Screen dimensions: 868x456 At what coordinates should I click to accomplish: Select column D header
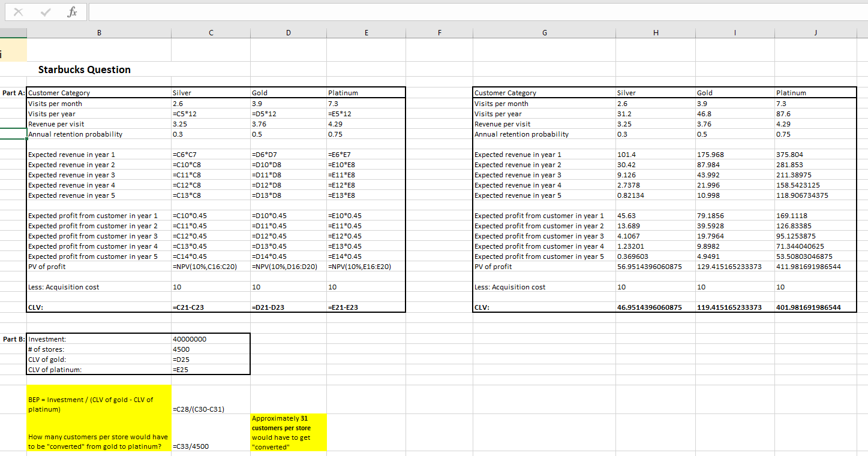pos(288,34)
